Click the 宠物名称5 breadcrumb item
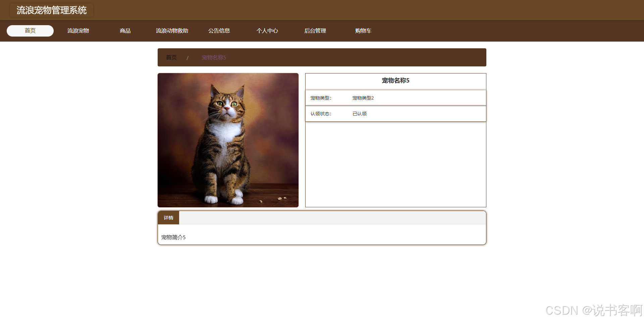The height and width of the screenshot is (321, 644). 214,57
